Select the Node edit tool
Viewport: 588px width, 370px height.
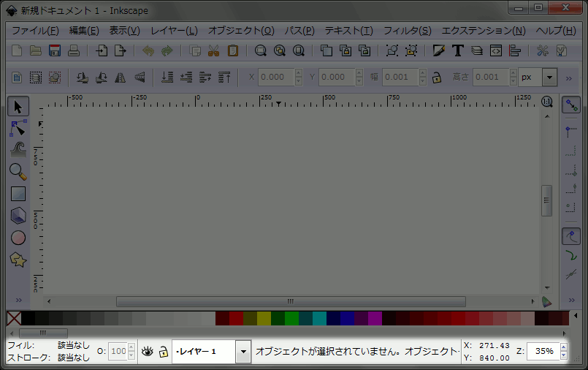point(18,129)
